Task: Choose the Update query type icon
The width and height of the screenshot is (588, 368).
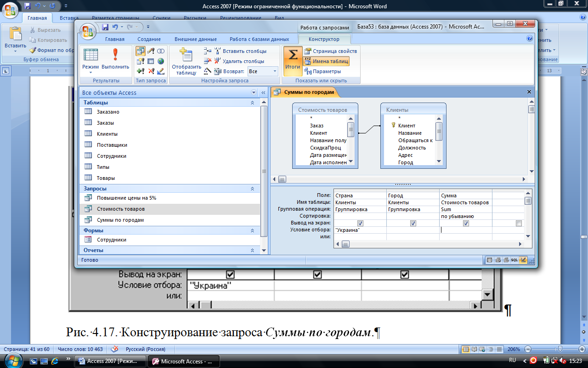Action: 151,51
